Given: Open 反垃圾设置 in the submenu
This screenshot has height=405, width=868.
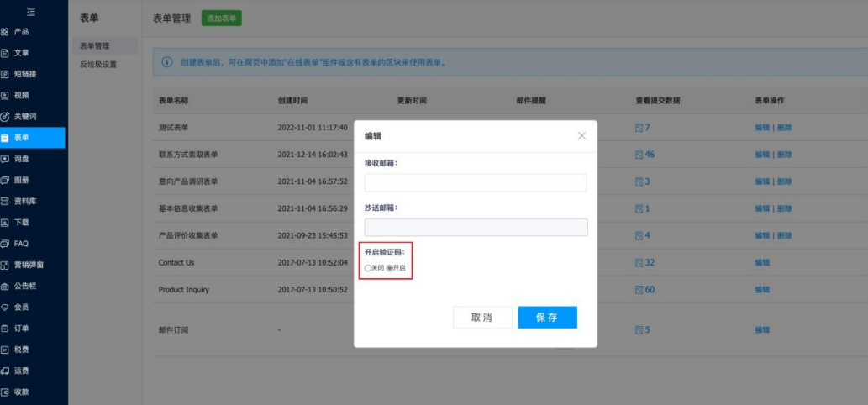Looking at the screenshot, I should point(97,64).
